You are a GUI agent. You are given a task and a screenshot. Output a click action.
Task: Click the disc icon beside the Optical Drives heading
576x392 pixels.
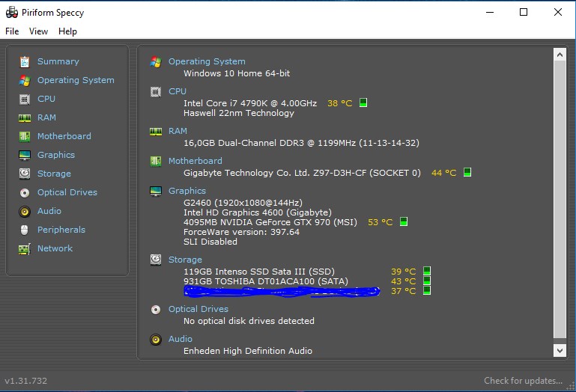tap(156, 310)
